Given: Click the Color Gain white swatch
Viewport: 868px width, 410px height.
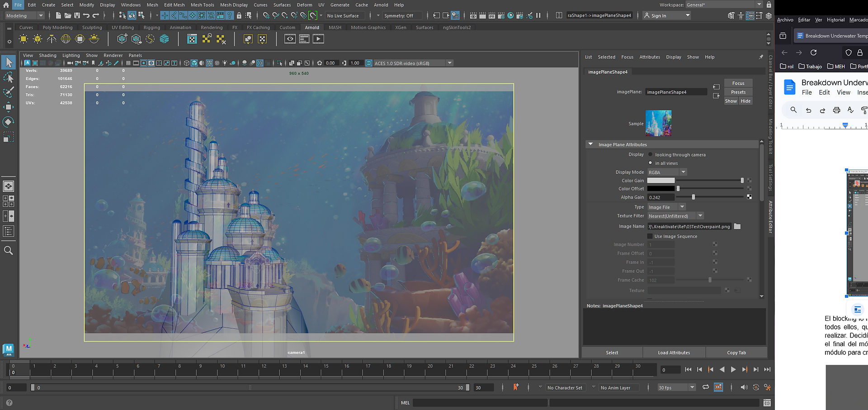Looking at the screenshot, I should [661, 181].
